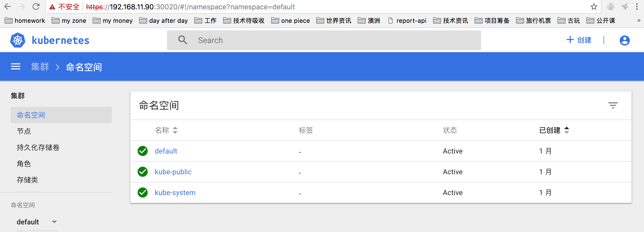This screenshot has height=232, width=644.
Task: Open the 公开课 bookmark folder
Action: pyautogui.click(x=600, y=21)
